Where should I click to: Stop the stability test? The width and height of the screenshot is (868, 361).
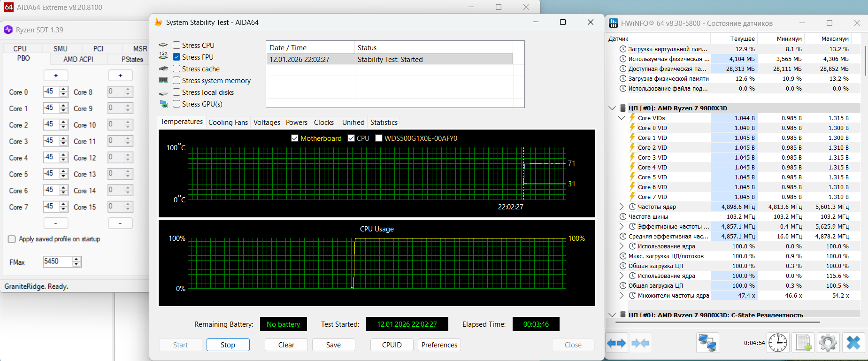click(x=228, y=345)
